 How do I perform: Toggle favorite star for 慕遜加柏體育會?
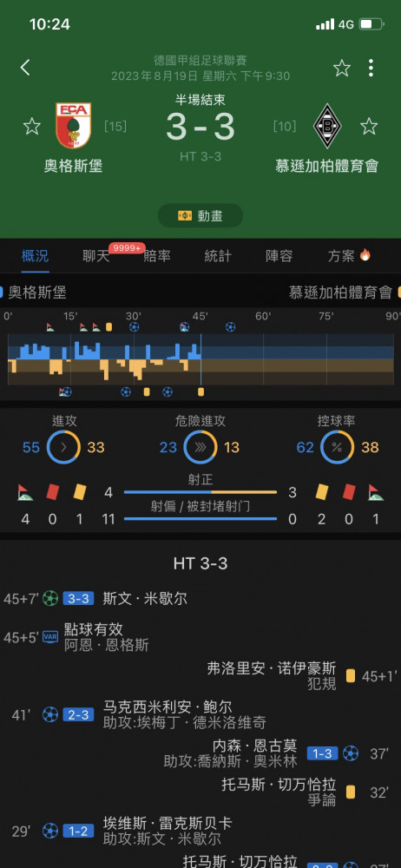point(369,126)
